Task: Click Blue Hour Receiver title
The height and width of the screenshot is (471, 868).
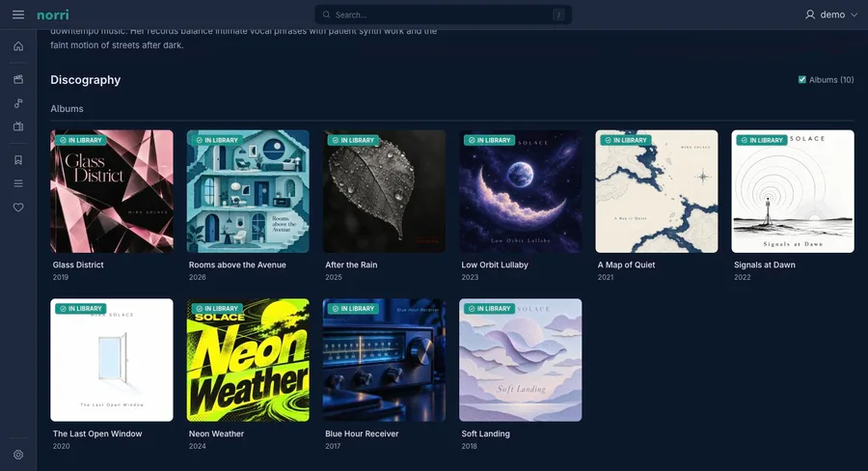Action: pyautogui.click(x=362, y=434)
